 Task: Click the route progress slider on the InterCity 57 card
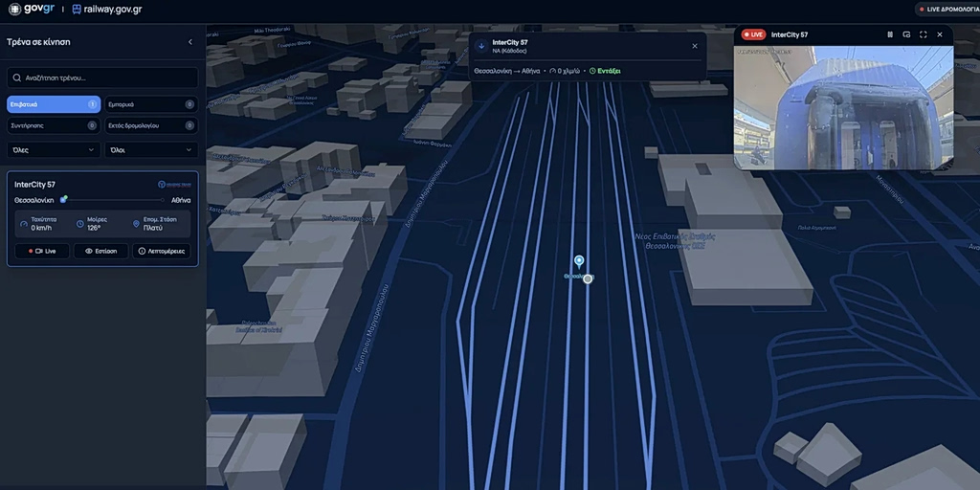[x=113, y=200]
